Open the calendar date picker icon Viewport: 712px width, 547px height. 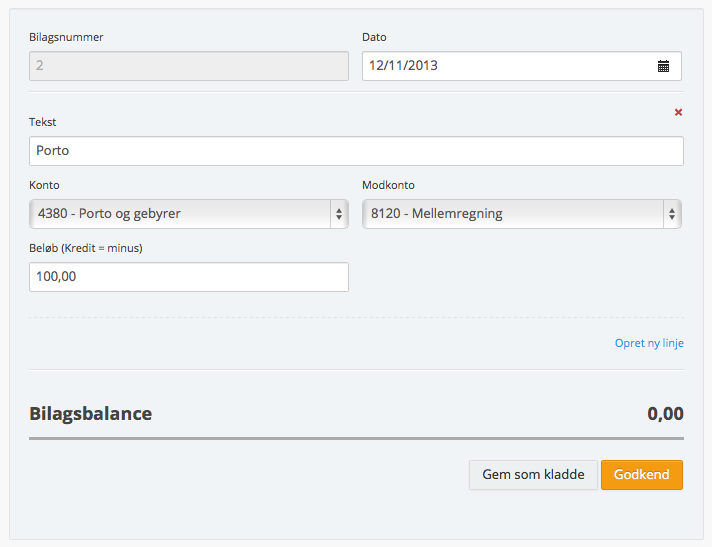[663, 66]
